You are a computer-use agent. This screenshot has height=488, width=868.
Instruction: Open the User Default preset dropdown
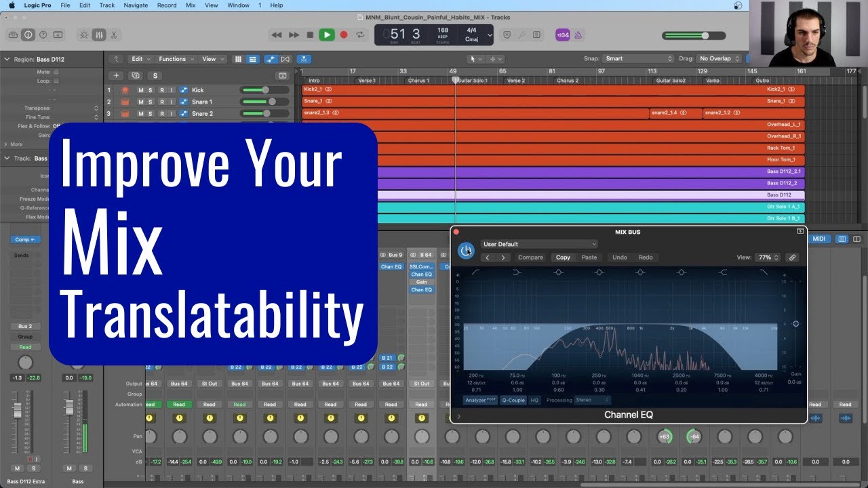coord(539,244)
